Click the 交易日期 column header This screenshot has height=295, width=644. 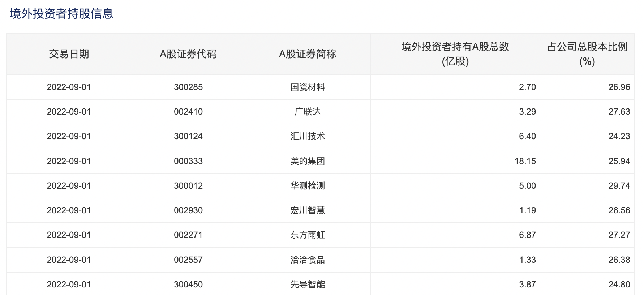tap(69, 54)
